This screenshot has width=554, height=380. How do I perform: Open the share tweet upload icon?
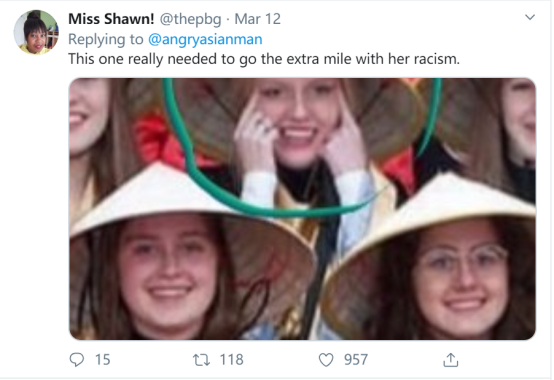coord(450,360)
